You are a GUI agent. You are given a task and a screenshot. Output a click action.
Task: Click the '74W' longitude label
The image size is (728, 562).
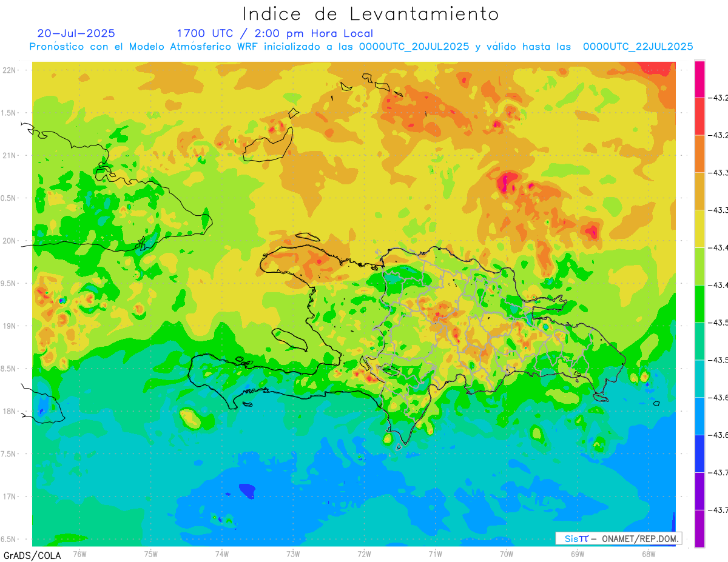coord(222,554)
